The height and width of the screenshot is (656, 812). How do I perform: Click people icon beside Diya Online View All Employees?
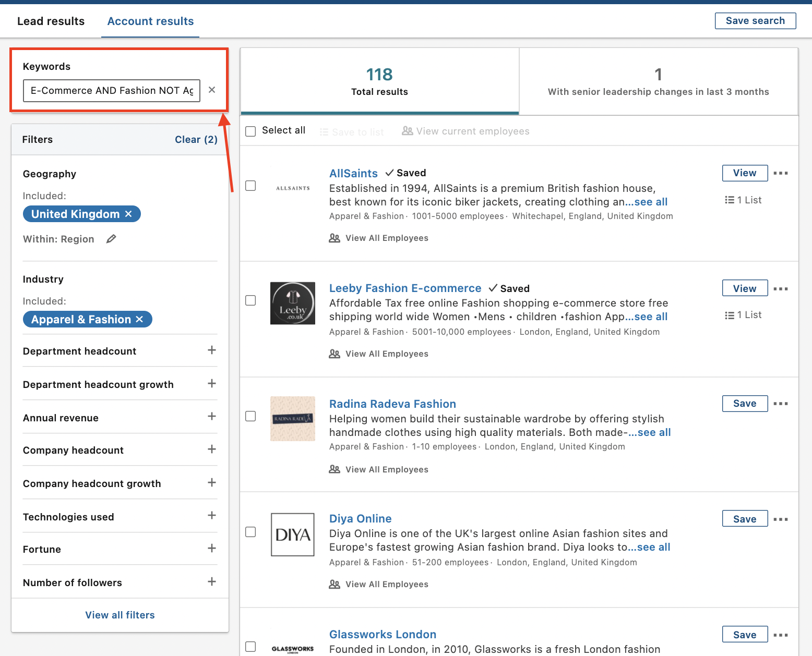pos(335,584)
